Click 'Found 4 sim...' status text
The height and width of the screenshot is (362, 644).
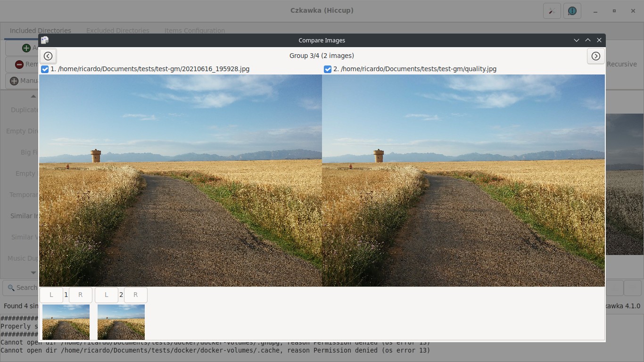click(x=21, y=306)
